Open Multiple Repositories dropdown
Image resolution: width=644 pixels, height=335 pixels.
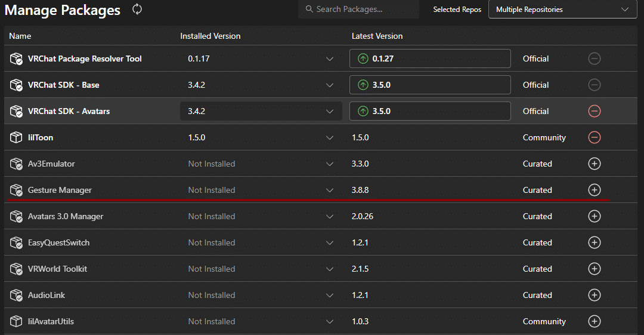pos(563,10)
